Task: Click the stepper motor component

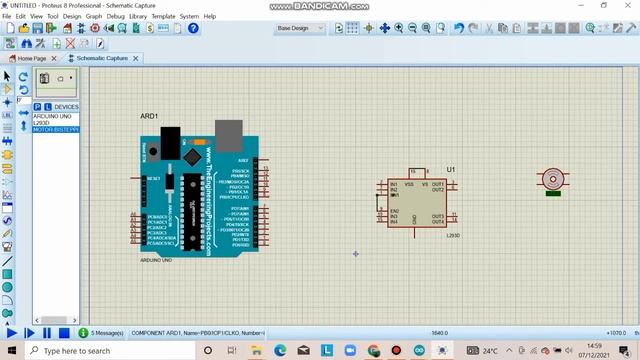Action: (553, 182)
